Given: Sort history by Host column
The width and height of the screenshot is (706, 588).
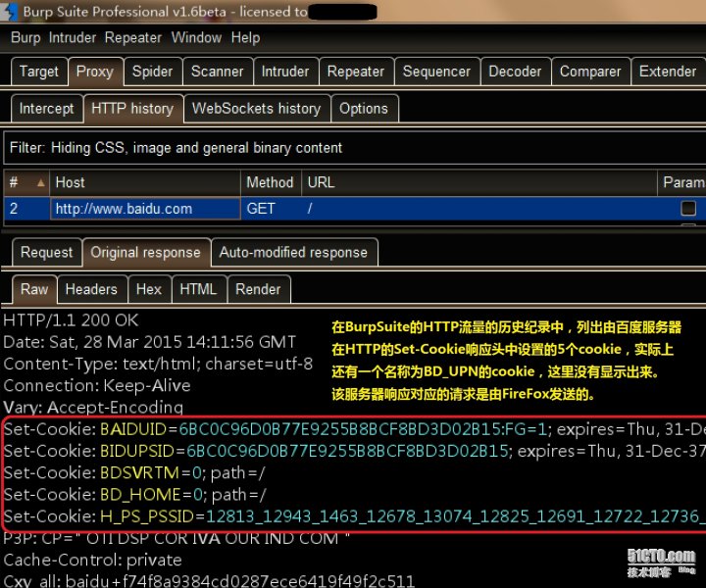Looking at the screenshot, I should (x=145, y=182).
